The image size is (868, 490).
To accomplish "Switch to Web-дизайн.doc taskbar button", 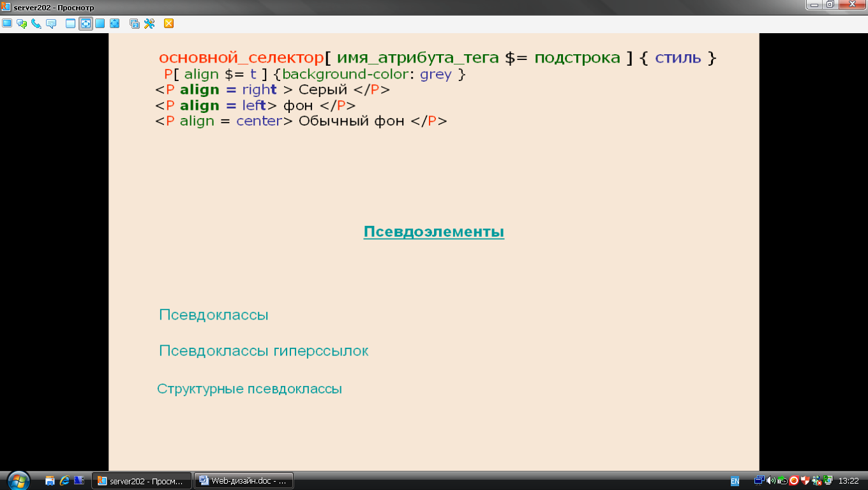I will [244, 481].
